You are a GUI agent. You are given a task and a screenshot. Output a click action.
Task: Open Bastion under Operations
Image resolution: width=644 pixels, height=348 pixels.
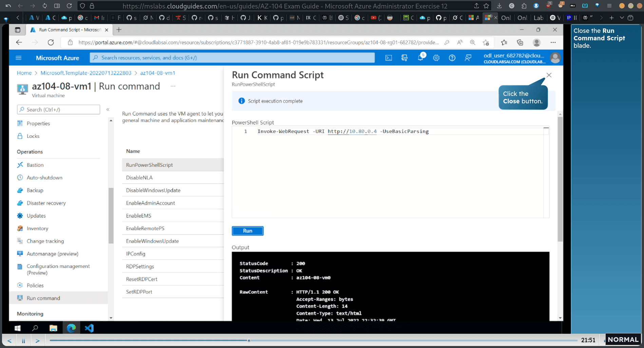click(35, 165)
